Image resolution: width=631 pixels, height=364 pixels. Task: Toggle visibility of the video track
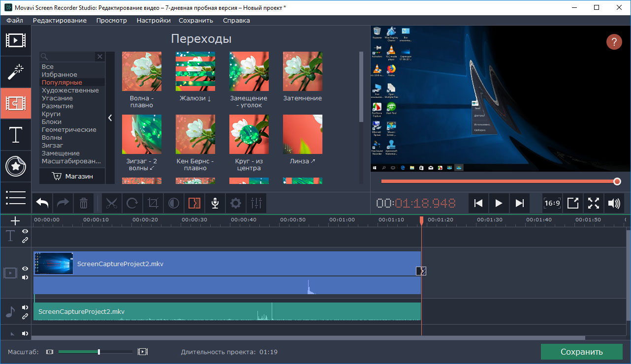pos(25,269)
